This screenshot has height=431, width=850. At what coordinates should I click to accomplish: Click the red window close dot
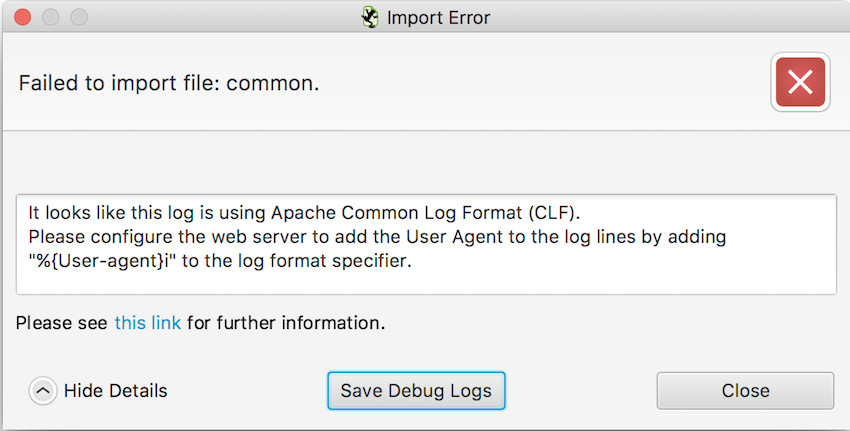pyautogui.click(x=22, y=17)
